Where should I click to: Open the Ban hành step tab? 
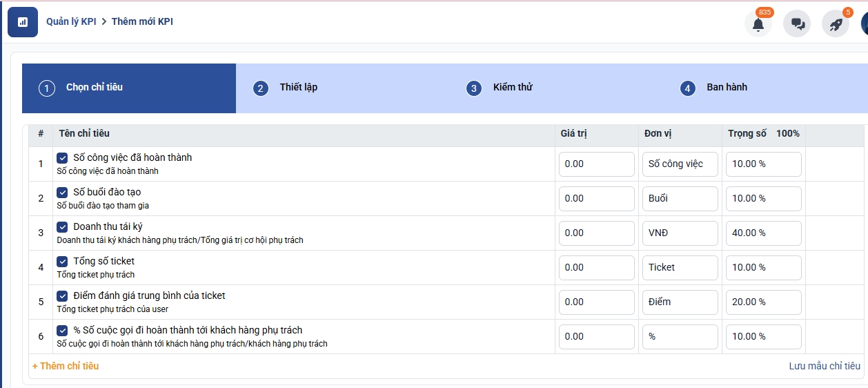[x=726, y=88]
